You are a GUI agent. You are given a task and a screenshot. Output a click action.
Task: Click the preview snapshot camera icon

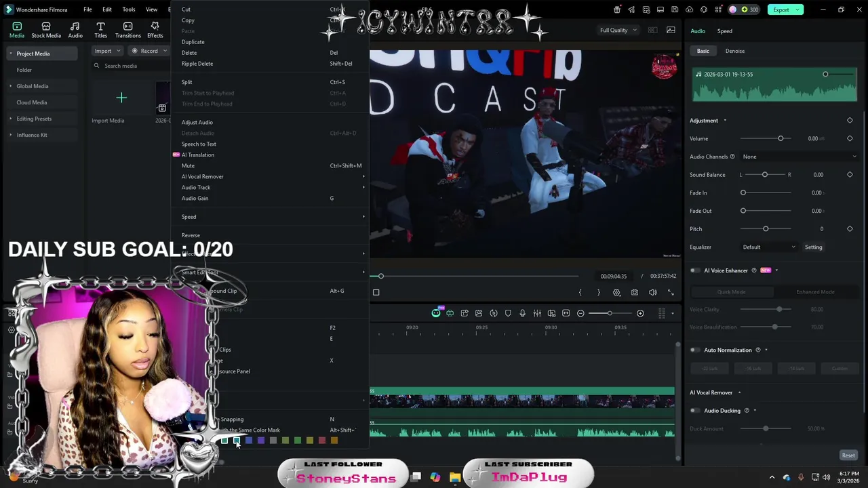pos(635,292)
